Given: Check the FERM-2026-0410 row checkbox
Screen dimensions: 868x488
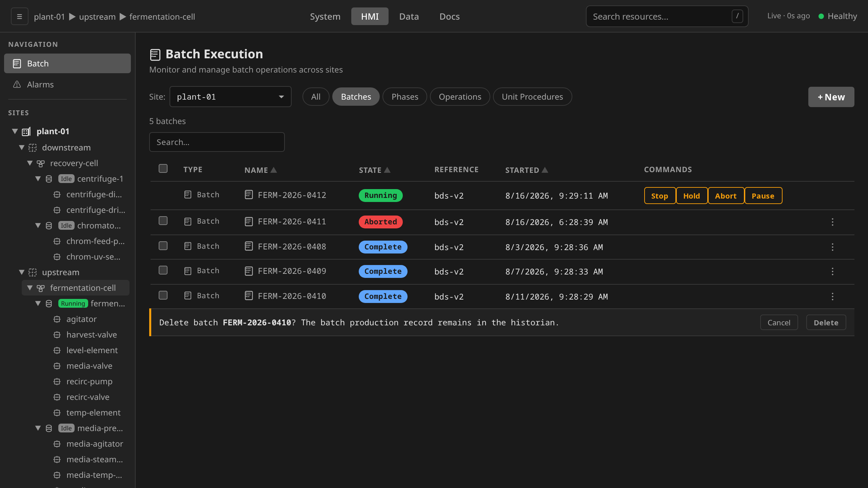Looking at the screenshot, I should [x=163, y=295].
